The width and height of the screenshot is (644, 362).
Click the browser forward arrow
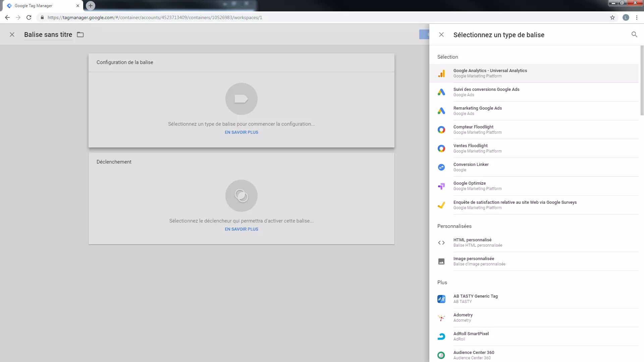18,17
